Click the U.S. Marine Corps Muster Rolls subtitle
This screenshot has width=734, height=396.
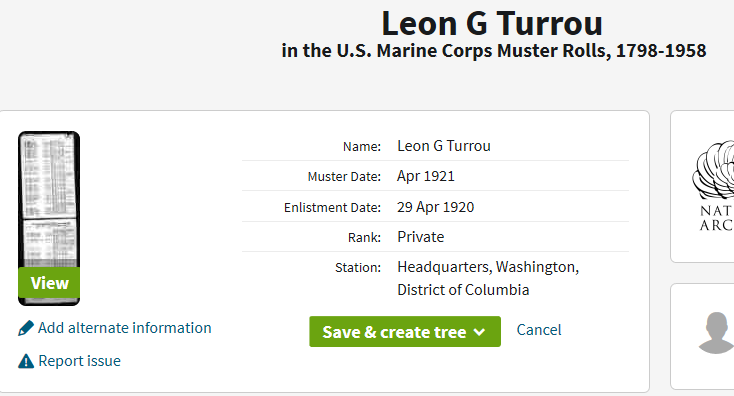494,51
